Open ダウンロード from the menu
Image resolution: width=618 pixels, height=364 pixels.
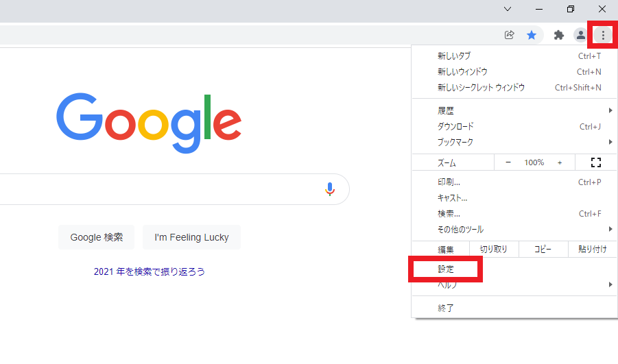pyautogui.click(x=455, y=126)
